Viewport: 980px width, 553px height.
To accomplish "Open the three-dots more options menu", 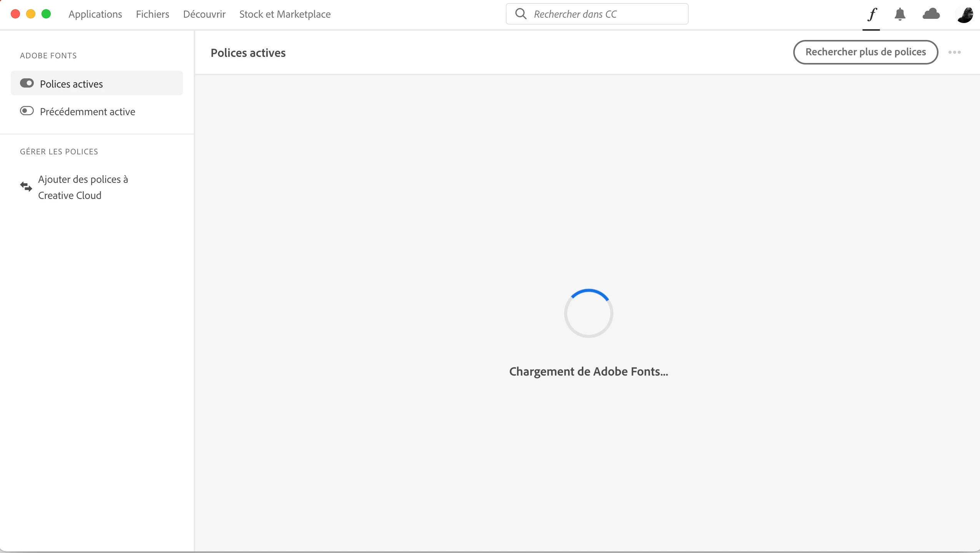I will [x=954, y=52].
